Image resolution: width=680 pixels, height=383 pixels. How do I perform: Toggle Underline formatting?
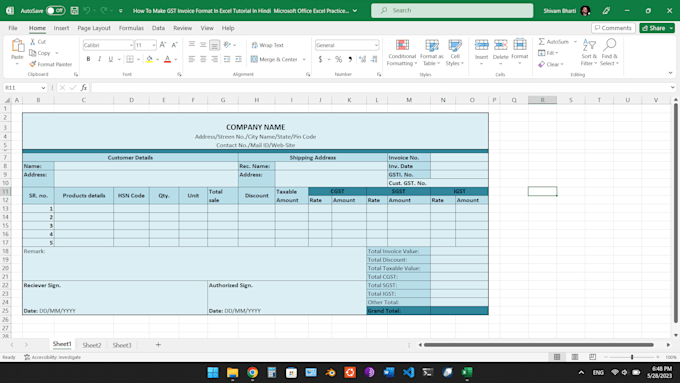[x=111, y=59]
